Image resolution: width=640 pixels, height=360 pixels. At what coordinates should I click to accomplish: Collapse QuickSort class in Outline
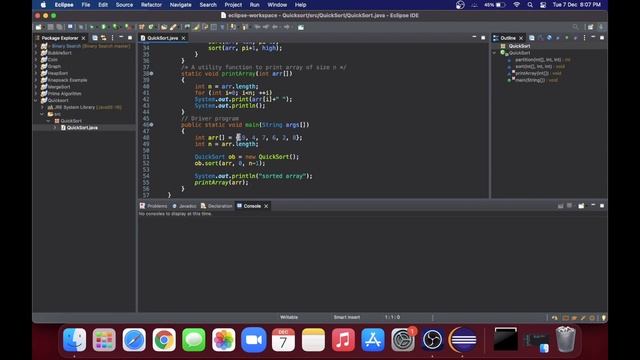tap(495, 53)
